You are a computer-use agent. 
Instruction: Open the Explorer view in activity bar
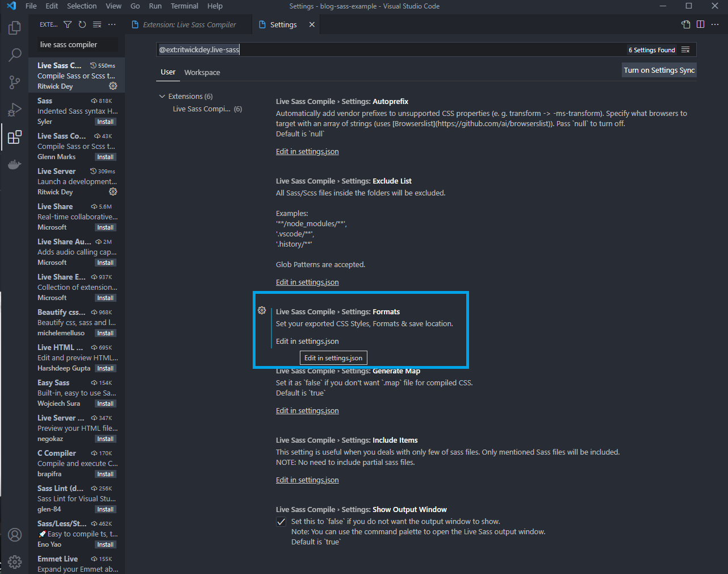tap(15, 27)
